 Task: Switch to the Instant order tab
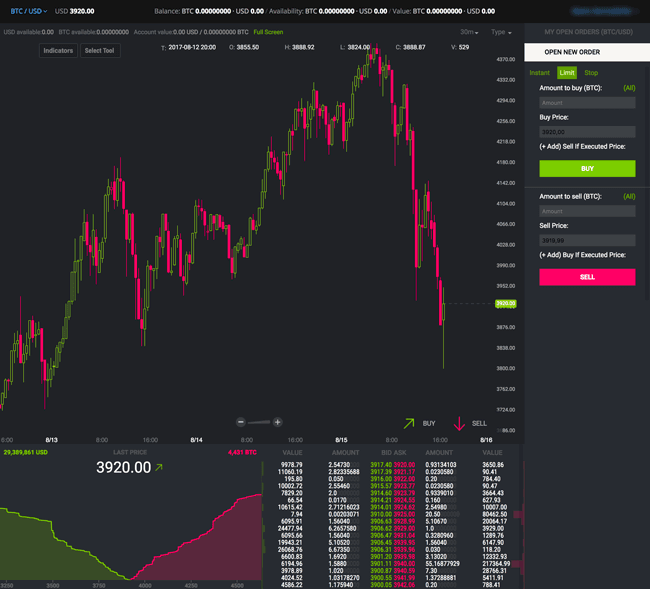tap(539, 73)
